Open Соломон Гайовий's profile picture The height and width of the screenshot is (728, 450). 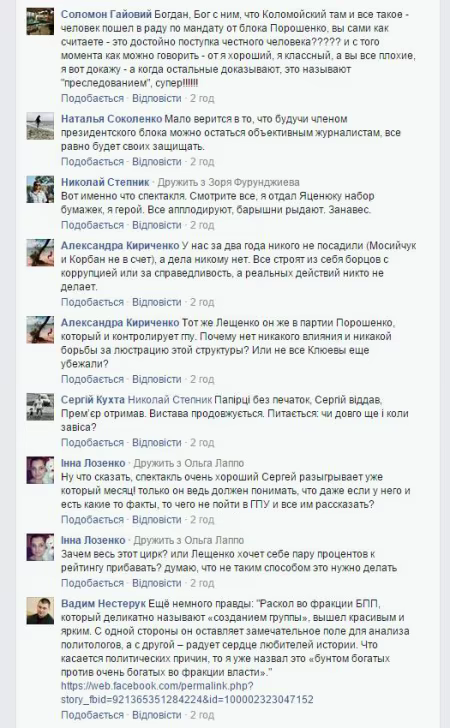(40, 21)
